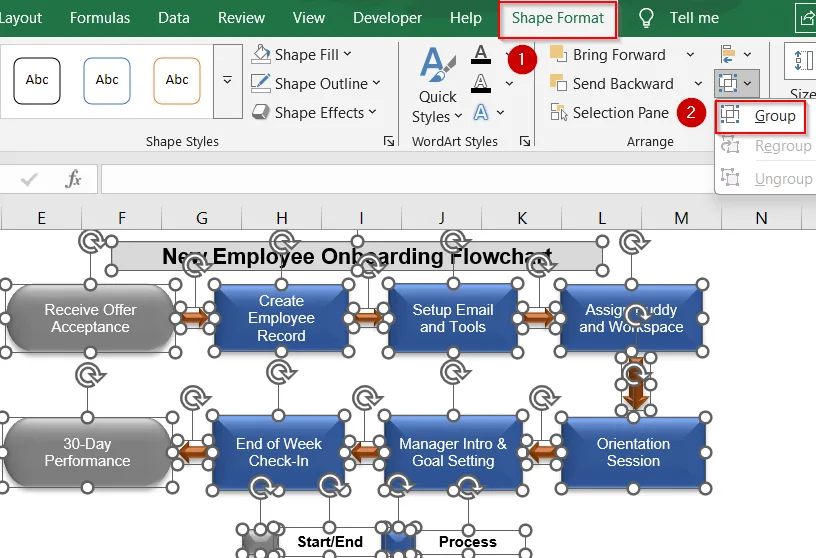Image resolution: width=816 pixels, height=558 pixels.
Task: Click the Tell me search box
Action: pyautogui.click(x=694, y=18)
